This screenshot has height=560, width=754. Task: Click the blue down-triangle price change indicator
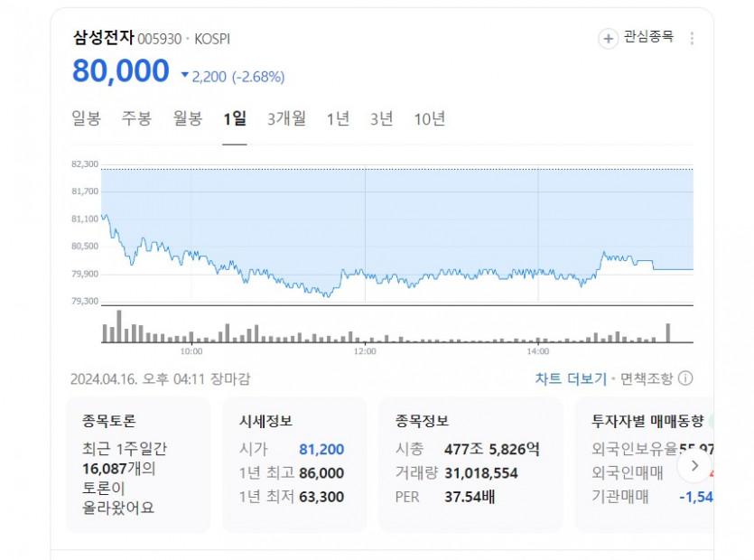(185, 77)
